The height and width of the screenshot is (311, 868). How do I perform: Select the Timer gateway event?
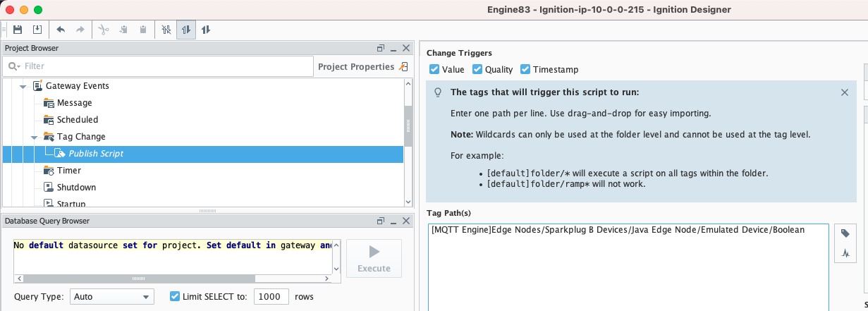68,171
